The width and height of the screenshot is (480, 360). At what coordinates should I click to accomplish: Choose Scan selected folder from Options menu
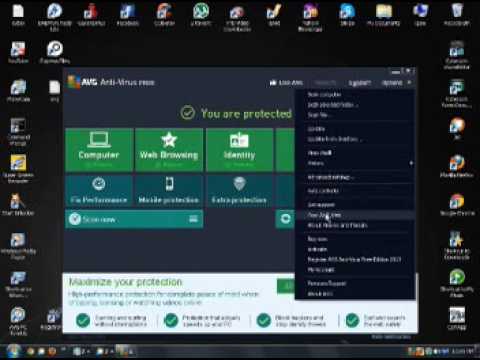332,105
